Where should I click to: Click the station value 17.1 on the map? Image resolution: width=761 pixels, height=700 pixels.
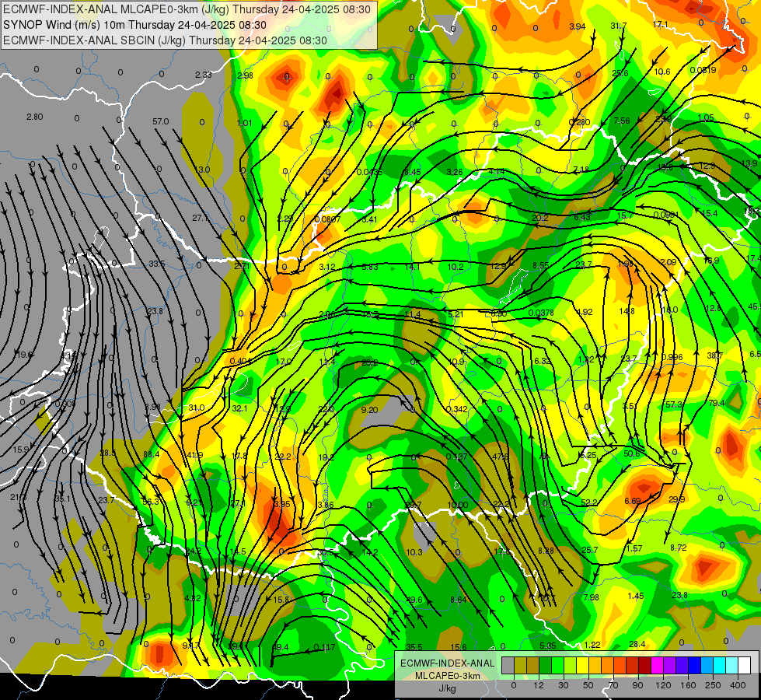click(661, 24)
